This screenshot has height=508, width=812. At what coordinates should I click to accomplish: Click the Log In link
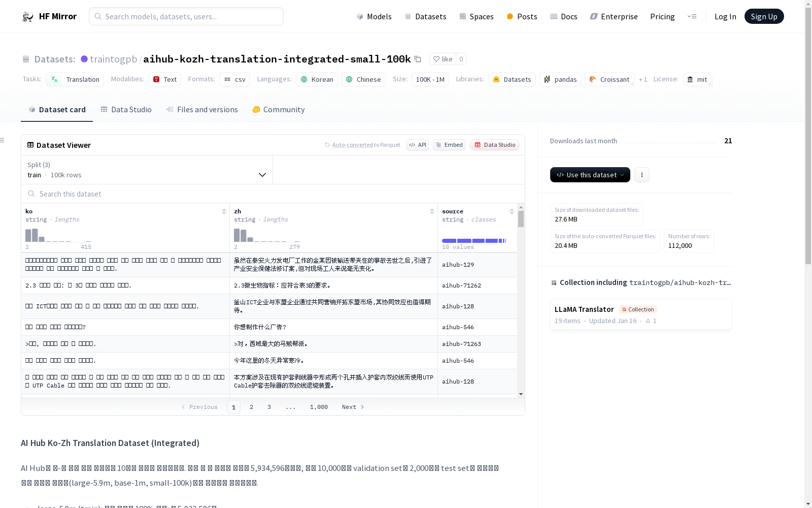coord(725,16)
